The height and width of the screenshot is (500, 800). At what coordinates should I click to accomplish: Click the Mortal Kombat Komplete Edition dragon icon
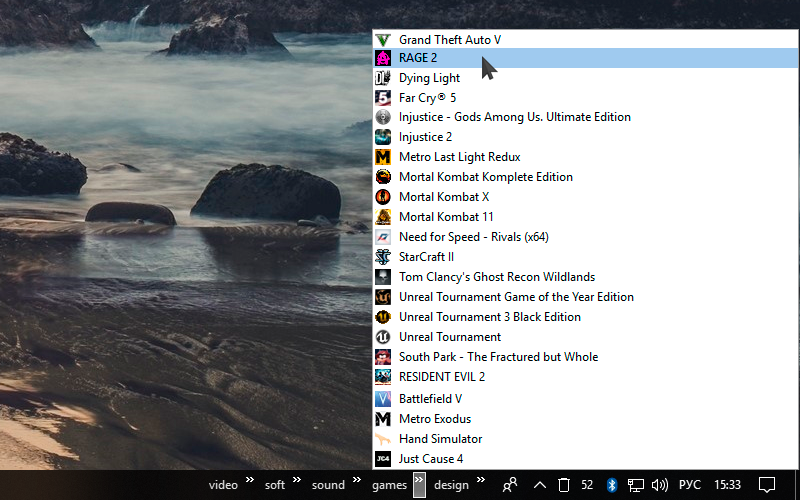383,177
